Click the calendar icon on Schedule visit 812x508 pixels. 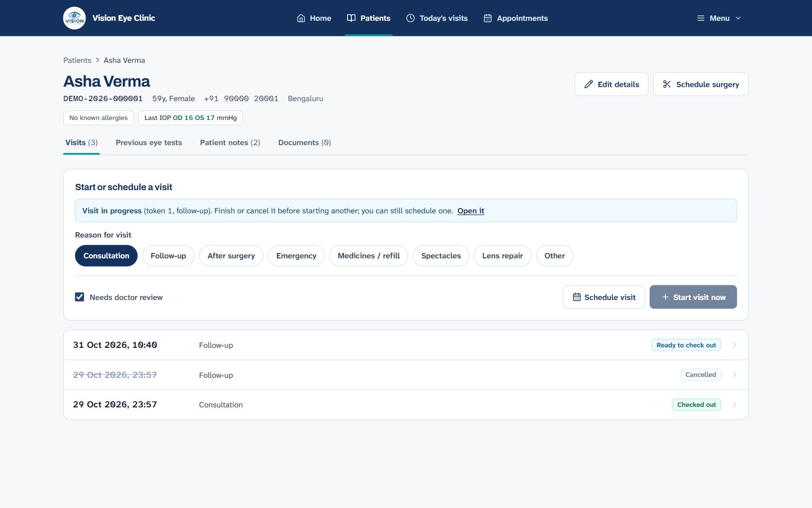click(x=577, y=297)
